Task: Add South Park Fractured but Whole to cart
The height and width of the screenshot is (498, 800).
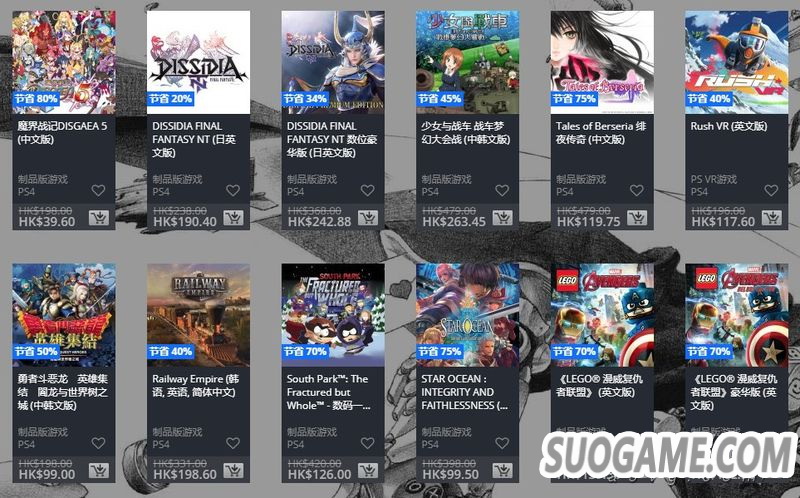Action: point(368,471)
